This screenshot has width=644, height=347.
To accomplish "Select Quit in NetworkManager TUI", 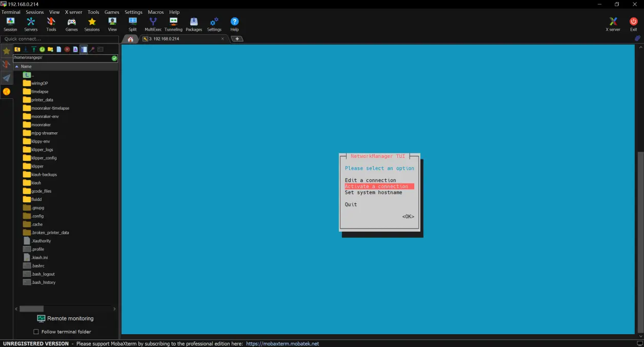I will pos(351,205).
